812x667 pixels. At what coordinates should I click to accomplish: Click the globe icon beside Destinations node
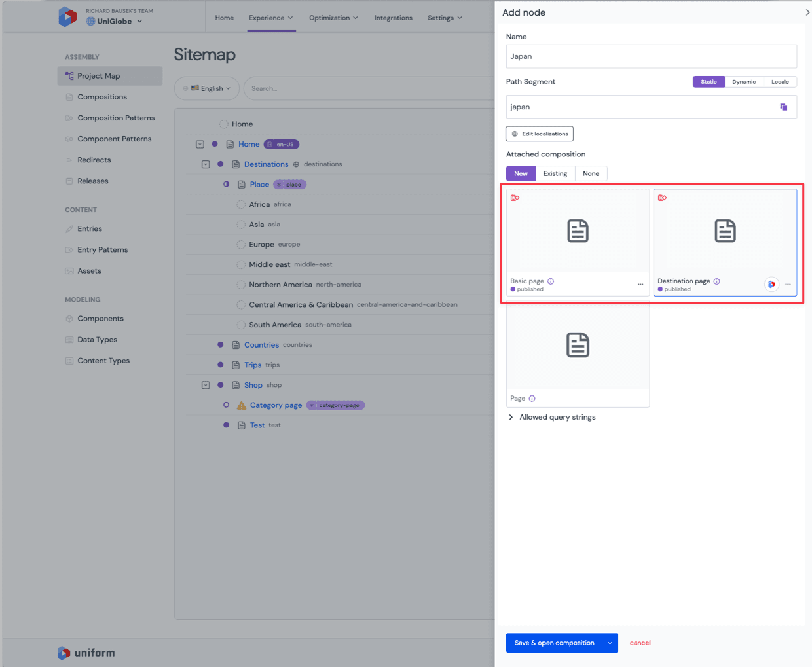pyautogui.click(x=296, y=164)
